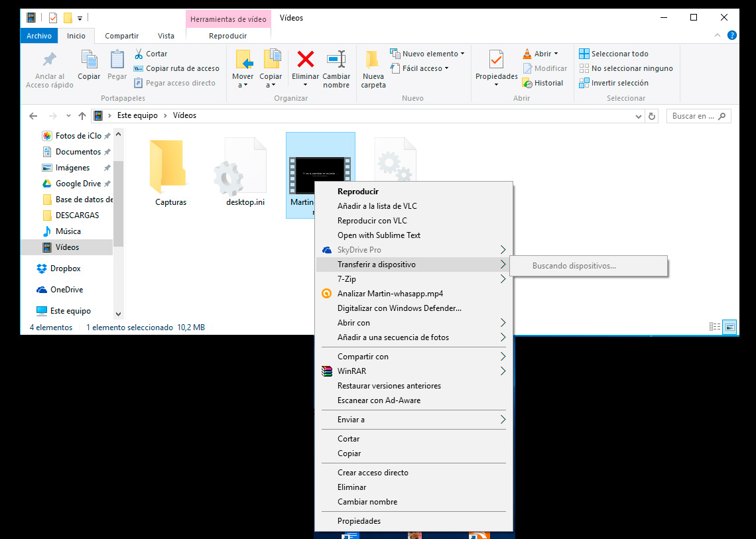The height and width of the screenshot is (539, 756).
Task: Click the Cortar scissors icon
Action: pyautogui.click(x=139, y=54)
